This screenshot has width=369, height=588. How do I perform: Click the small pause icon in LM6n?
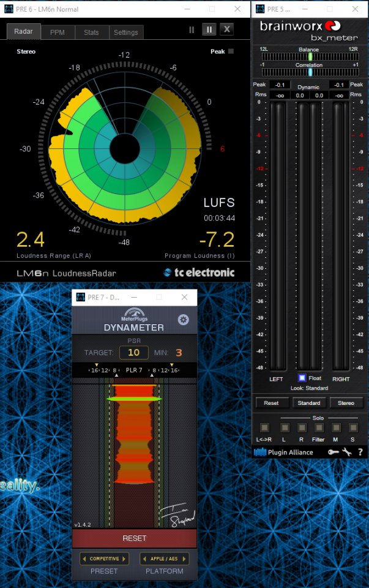192,29
